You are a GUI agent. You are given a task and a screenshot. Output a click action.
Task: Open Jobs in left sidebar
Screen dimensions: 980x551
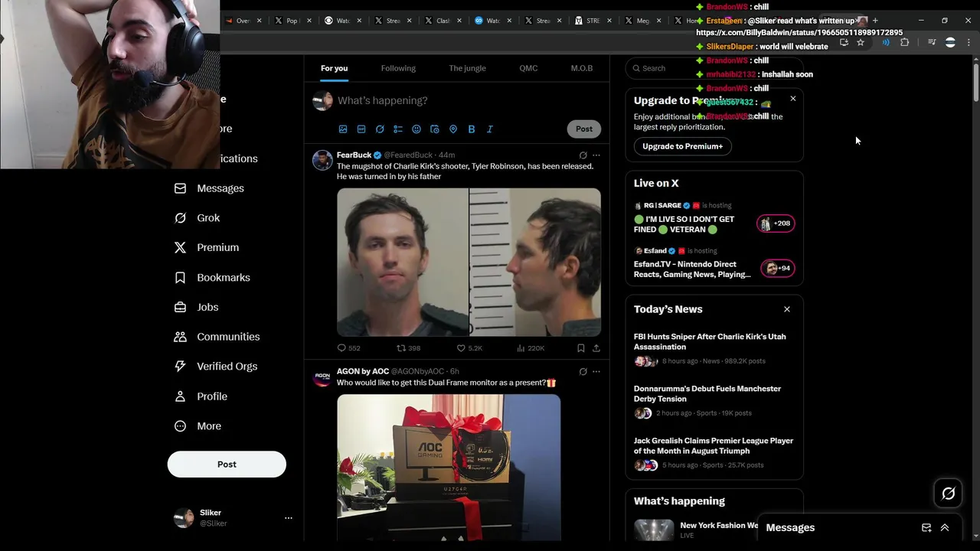point(197,308)
